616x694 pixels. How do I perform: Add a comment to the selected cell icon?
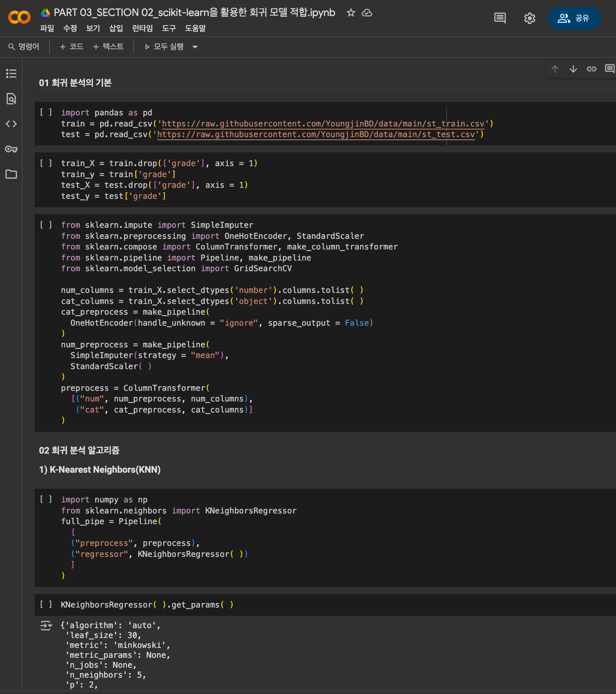point(610,69)
